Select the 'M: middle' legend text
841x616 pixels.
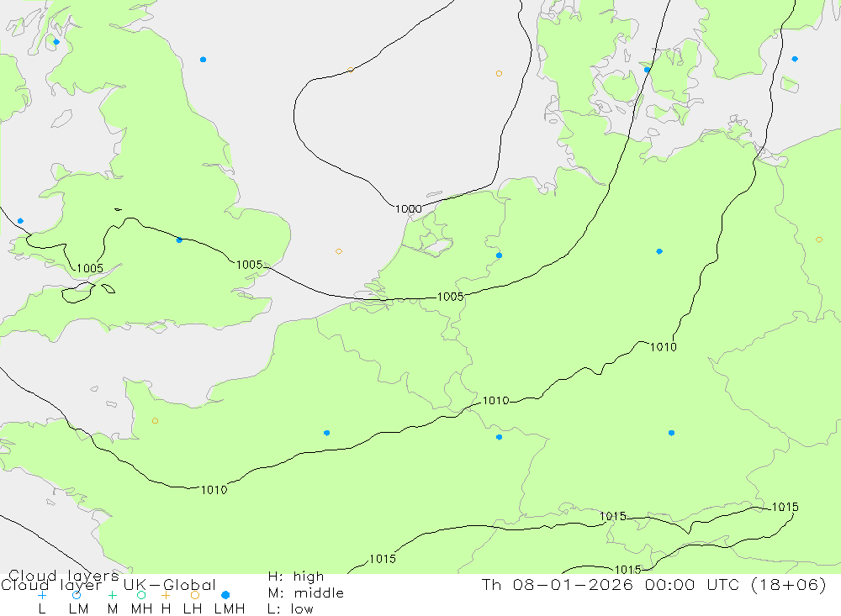306,593
